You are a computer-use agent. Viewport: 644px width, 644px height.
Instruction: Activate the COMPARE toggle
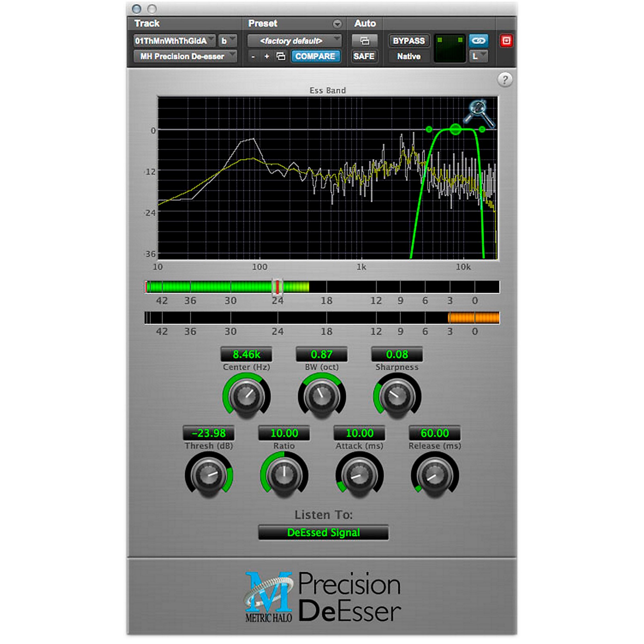coord(316,56)
